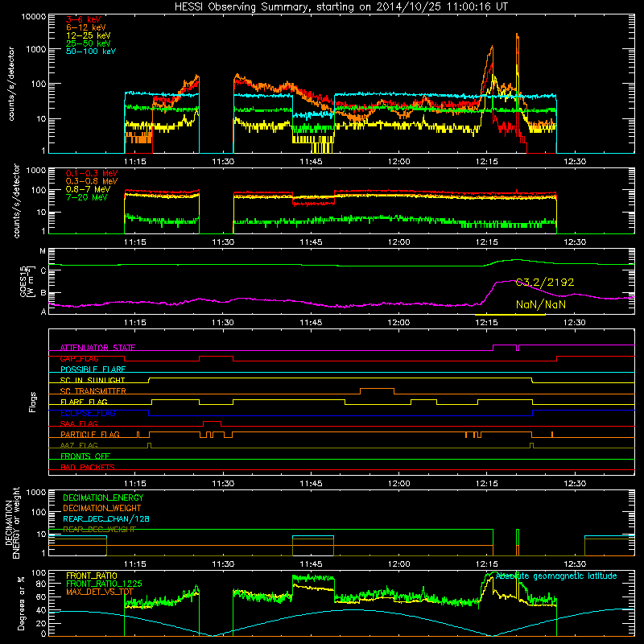
Task: Click the AAZ_FLAG label
Action: click(x=79, y=445)
